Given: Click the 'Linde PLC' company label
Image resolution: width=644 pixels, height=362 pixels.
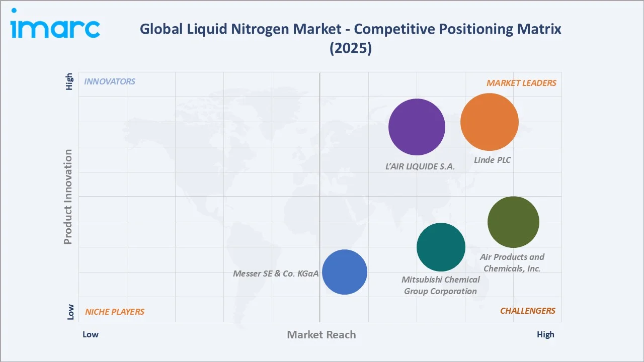Looking at the screenshot, I should pyautogui.click(x=492, y=160).
